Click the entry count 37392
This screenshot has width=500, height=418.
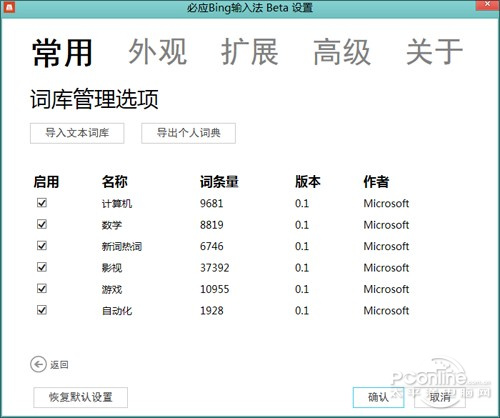point(215,268)
